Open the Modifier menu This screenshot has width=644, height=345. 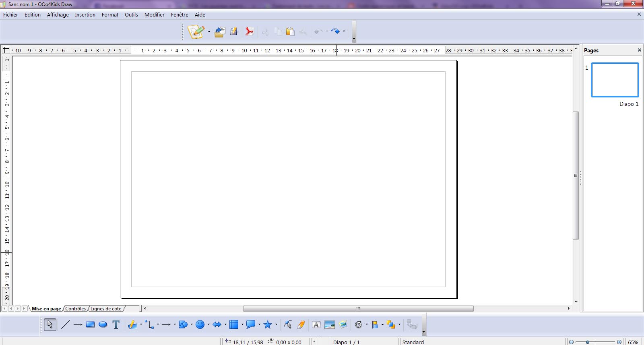coord(155,14)
